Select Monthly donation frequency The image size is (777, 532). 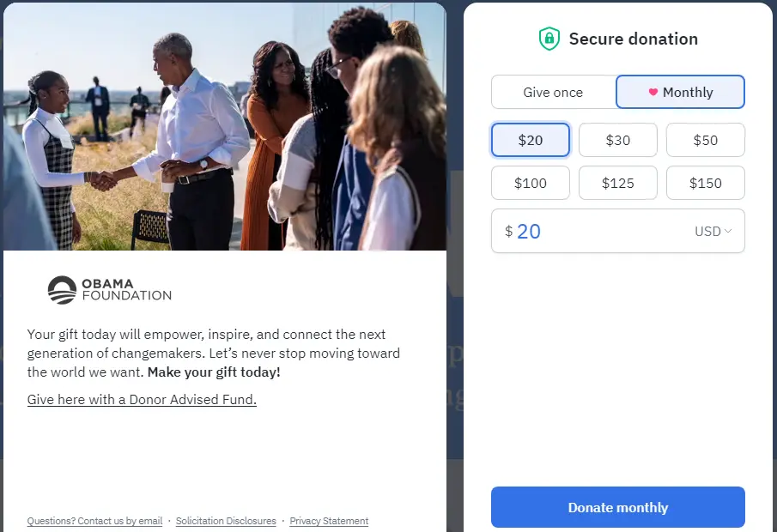(680, 93)
